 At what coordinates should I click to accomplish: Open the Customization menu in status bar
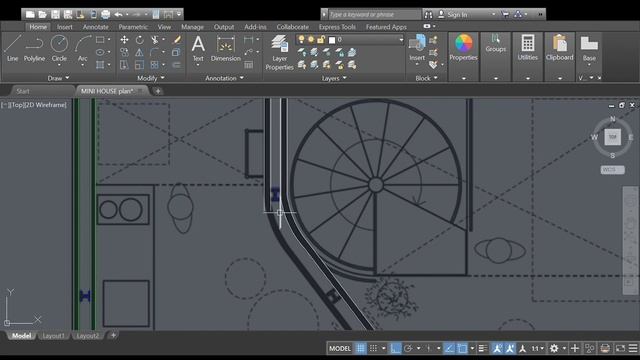[633, 348]
